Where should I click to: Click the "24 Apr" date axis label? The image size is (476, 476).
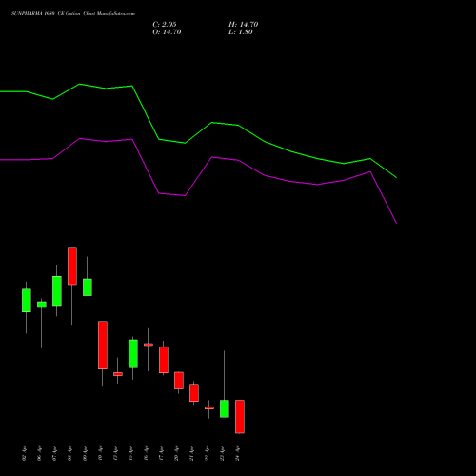(237, 453)
